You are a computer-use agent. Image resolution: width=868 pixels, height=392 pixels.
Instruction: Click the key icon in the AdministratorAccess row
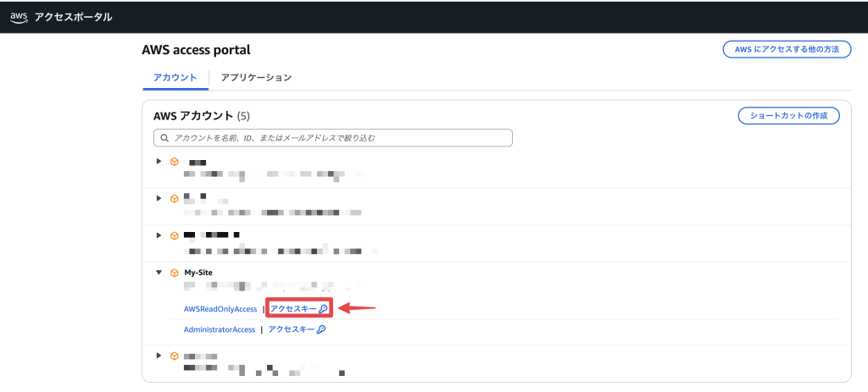[320, 329]
